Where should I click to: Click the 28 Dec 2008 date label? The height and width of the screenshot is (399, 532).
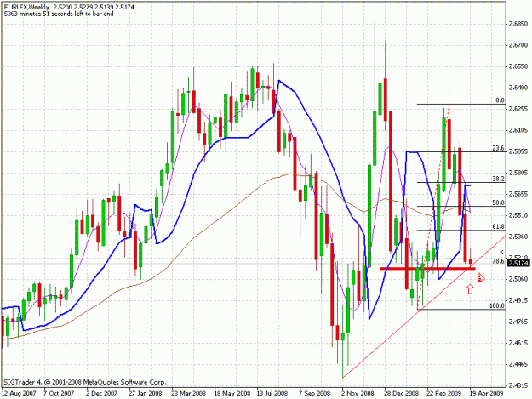tap(401, 394)
